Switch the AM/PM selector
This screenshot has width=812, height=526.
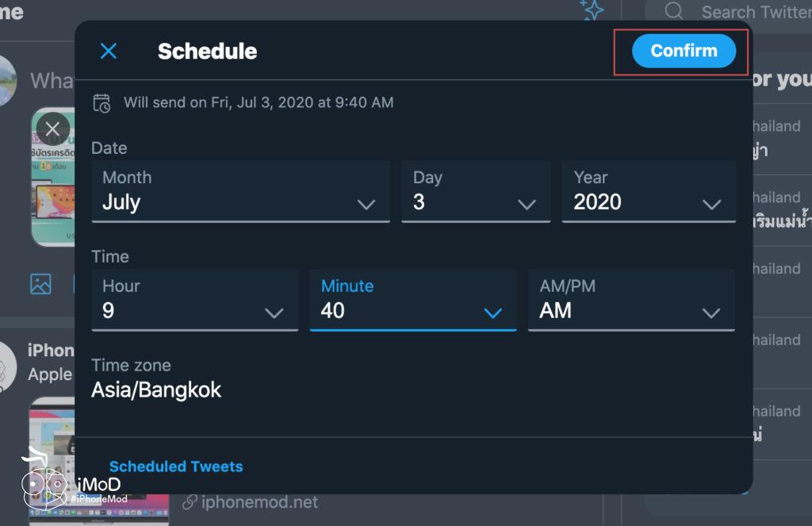(630, 300)
